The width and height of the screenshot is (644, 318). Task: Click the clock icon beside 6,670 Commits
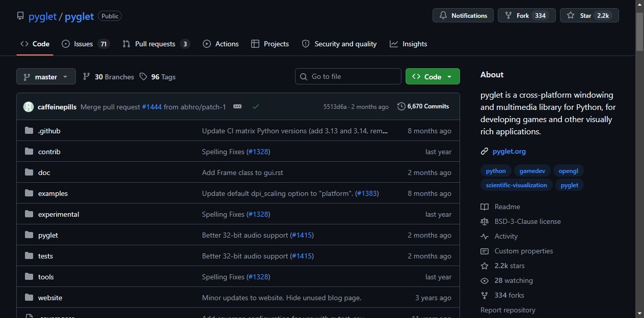click(x=401, y=106)
